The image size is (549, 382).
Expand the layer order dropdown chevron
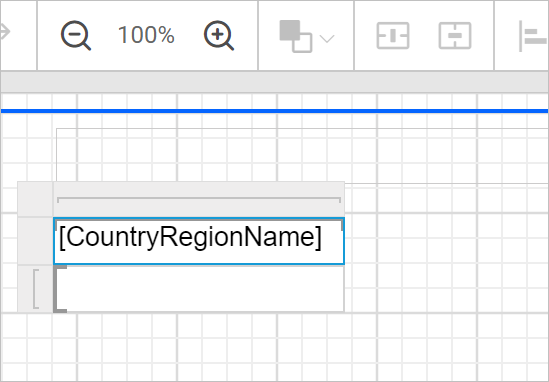(327, 39)
